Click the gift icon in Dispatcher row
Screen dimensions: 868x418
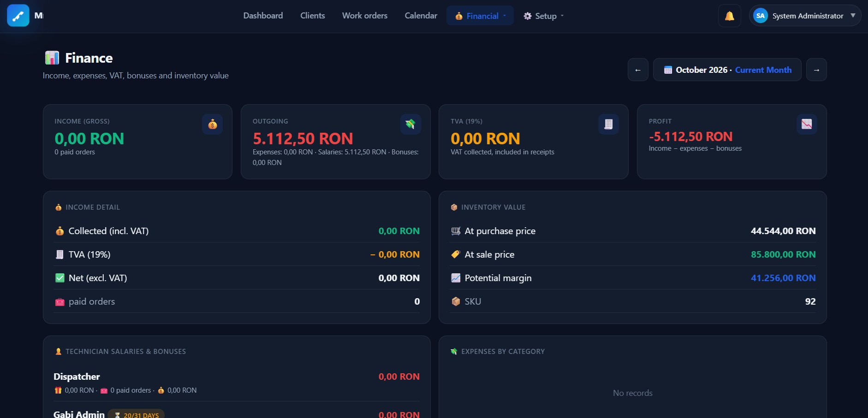(58, 390)
